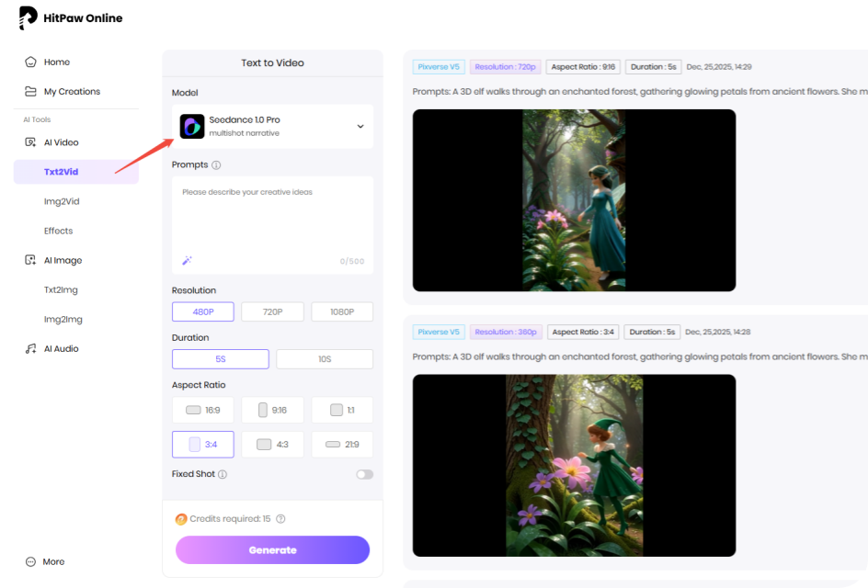Screen dimensions: 868x588
Task: Select the 720P resolution option
Action: point(272,311)
